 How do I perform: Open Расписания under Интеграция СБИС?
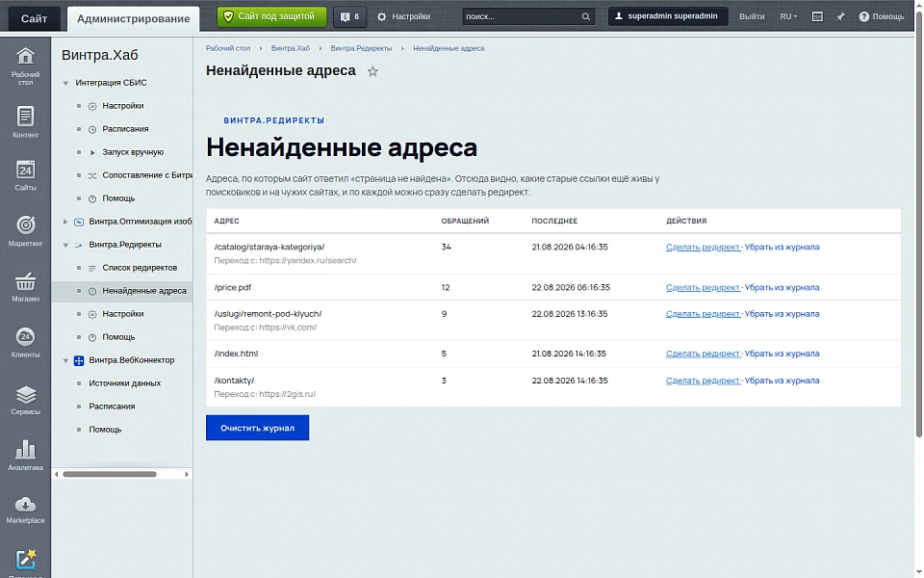[x=125, y=129]
